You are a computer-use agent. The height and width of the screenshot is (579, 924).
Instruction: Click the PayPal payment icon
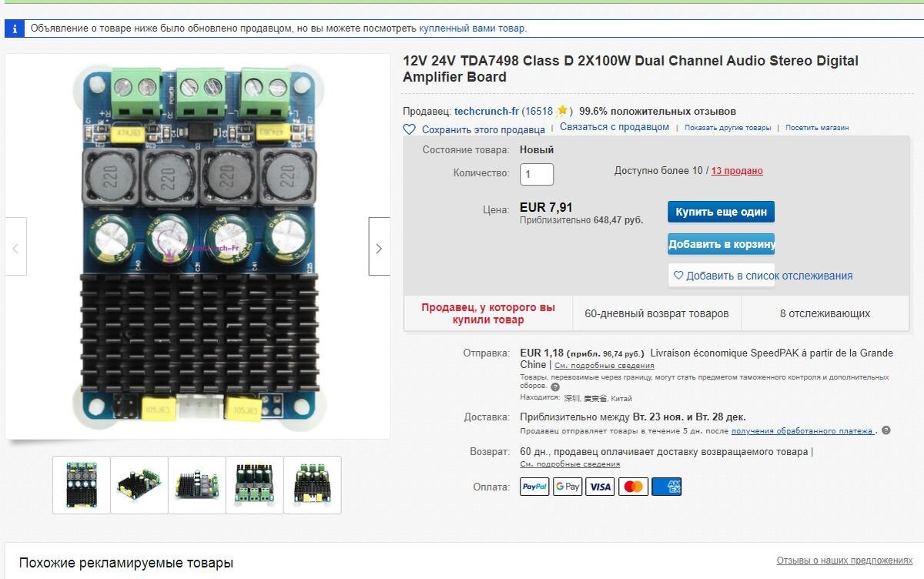pos(535,487)
